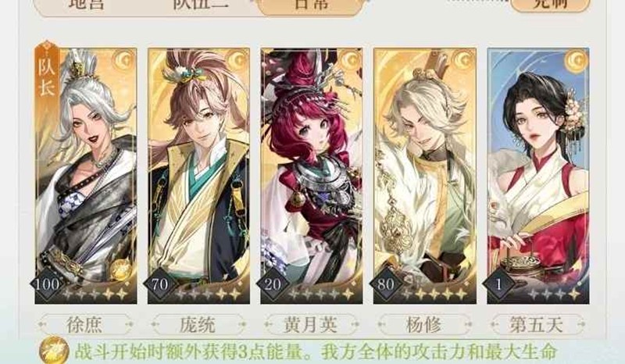The width and height of the screenshot is (625, 364).
Task: Click the moon icon on 徐庶's card
Action: [124, 61]
